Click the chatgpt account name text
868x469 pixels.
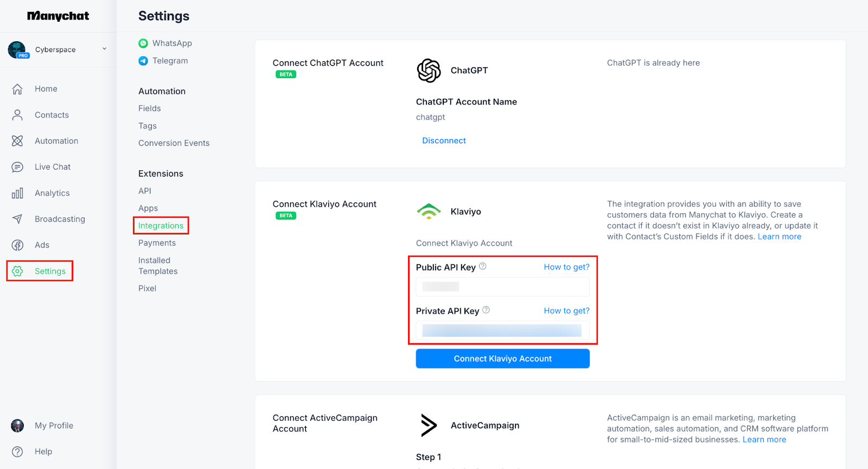(x=430, y=117)
